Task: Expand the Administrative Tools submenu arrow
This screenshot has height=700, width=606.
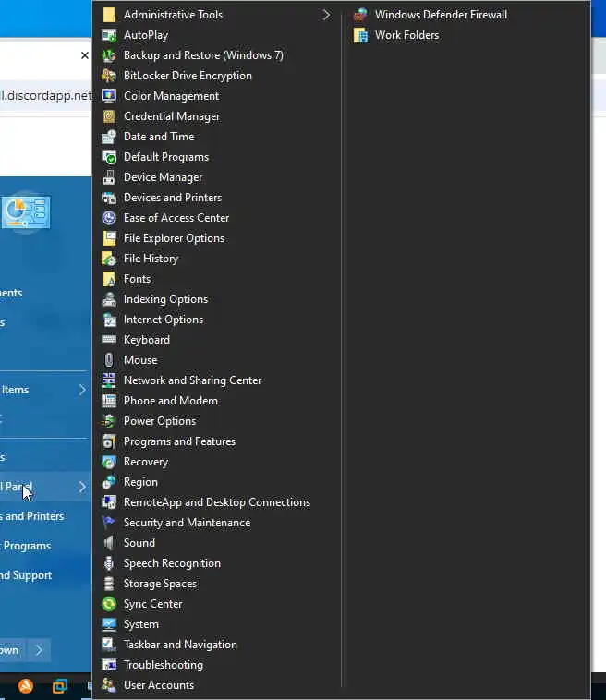Action: click(326, 15)
